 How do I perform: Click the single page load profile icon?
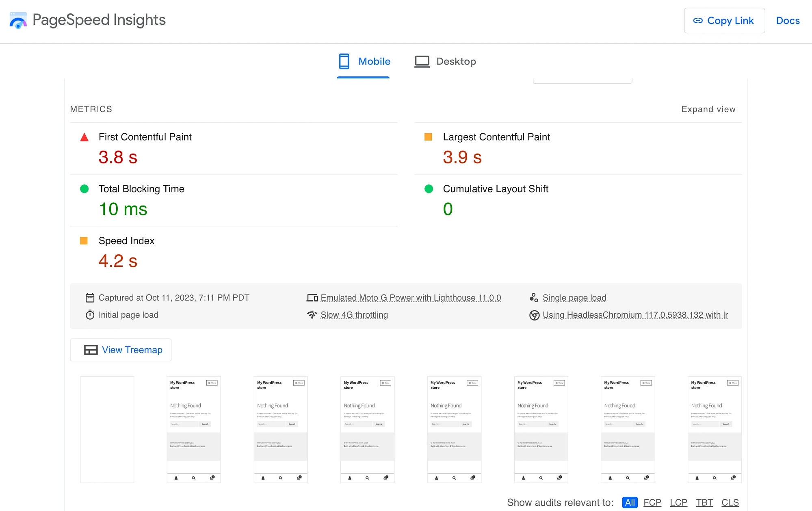coord(533,297)
